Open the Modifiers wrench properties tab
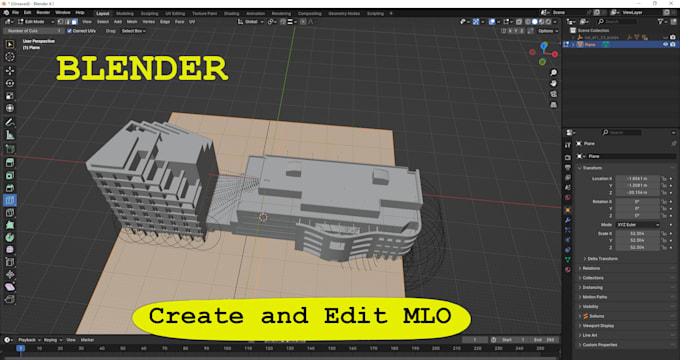Screen dimensions: 680x360 pyautogui.click(x=568, y=220)
